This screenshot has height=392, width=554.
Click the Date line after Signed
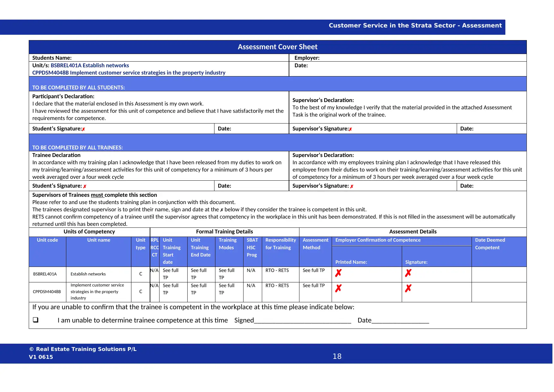(400, 321)
